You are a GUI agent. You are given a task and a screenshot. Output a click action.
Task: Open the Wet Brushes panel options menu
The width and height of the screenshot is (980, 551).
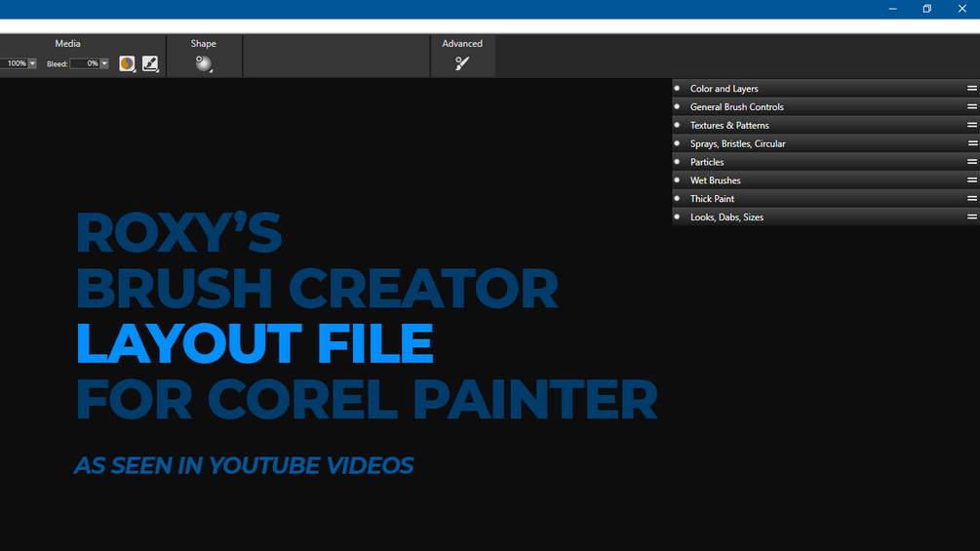(x=972, y=179)
